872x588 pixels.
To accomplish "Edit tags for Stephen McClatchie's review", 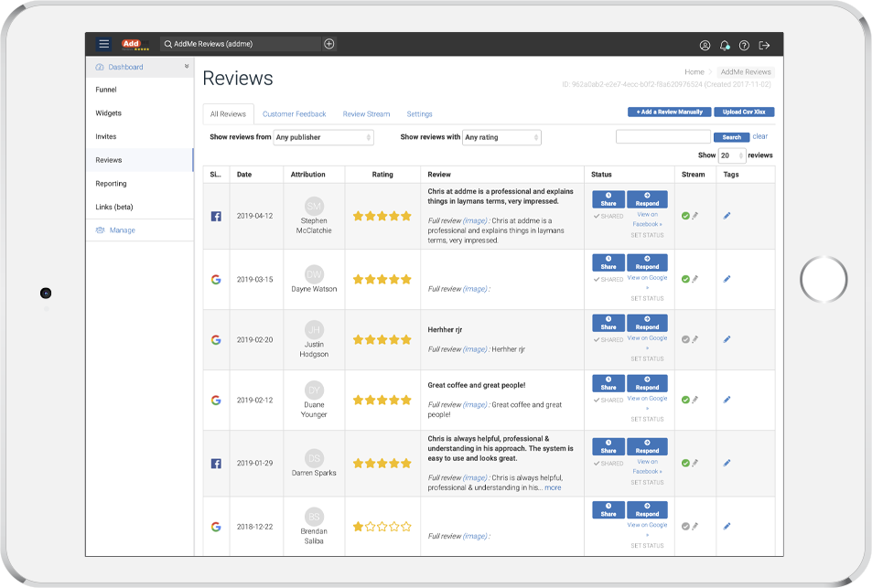I will pyautogui.click(x=727, y=216).
